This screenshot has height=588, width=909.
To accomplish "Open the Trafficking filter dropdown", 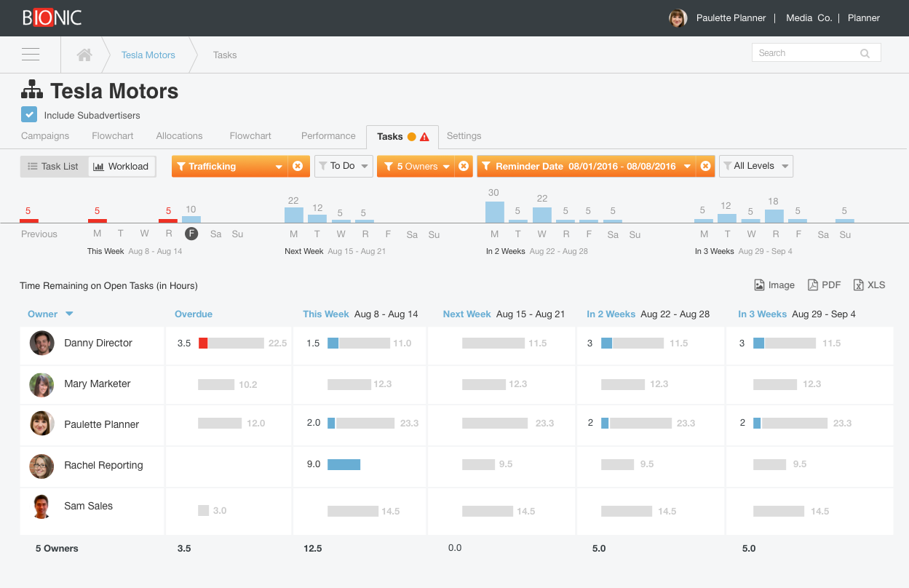I will pyautogui.click(x=230, y=167).
